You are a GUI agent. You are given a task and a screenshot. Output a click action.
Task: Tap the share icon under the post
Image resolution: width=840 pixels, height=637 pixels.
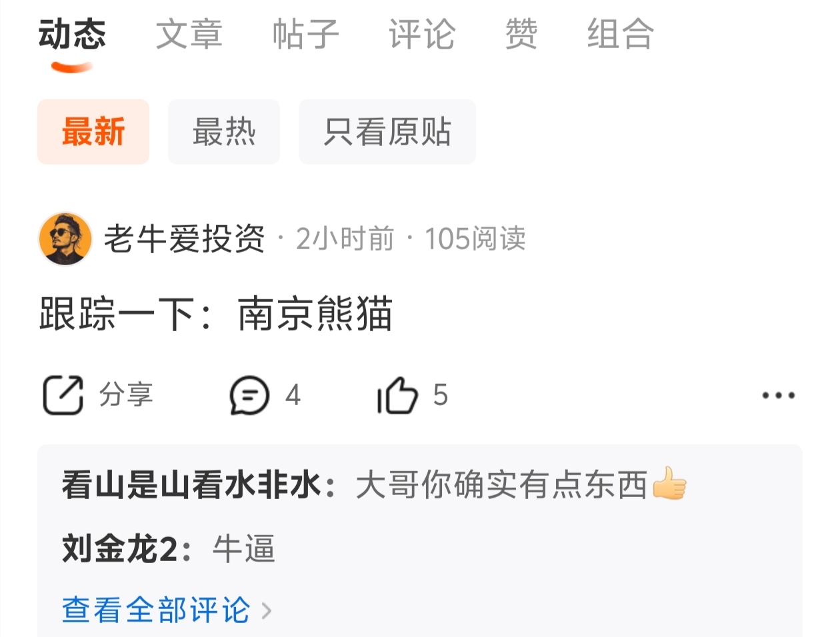point(63,395)
